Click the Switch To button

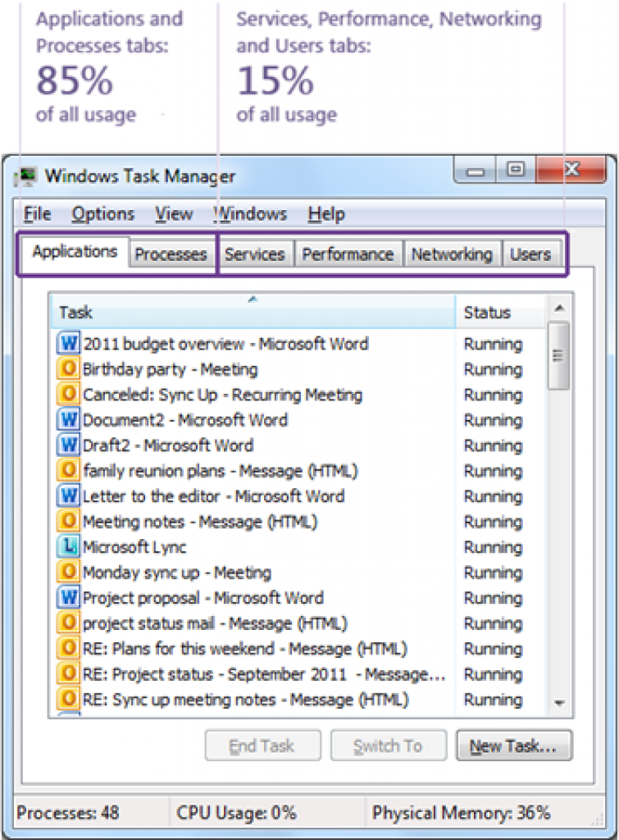coord(389,746)
